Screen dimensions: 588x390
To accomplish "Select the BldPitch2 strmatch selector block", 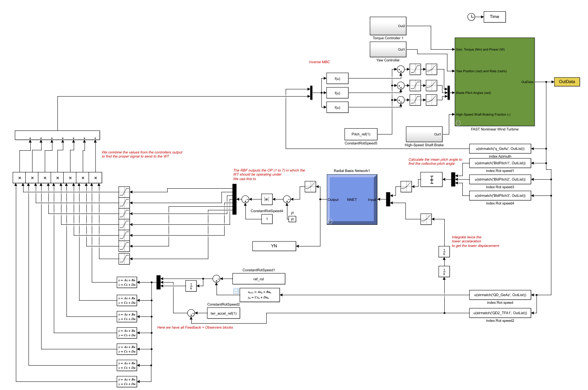I will click(501, 179).
